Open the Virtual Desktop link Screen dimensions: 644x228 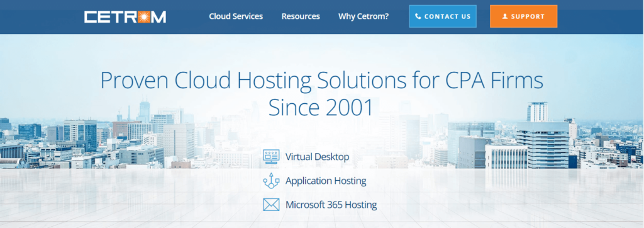[x=318, y=157]
